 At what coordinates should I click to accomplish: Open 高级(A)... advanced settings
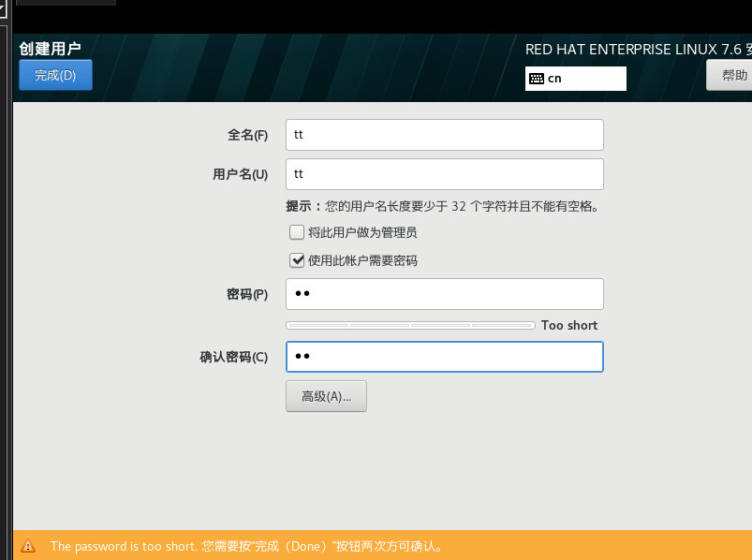click(326, 396)
